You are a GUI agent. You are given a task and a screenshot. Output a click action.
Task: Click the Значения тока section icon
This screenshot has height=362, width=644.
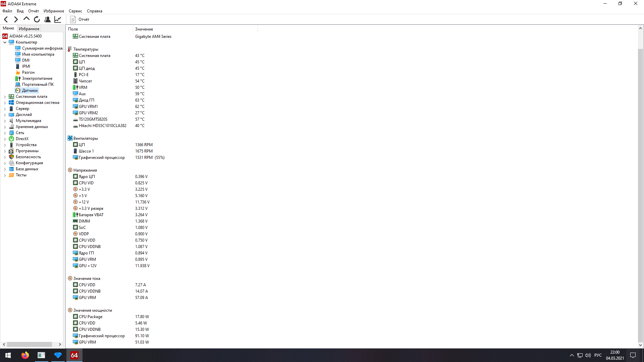(x=70, y=279)
